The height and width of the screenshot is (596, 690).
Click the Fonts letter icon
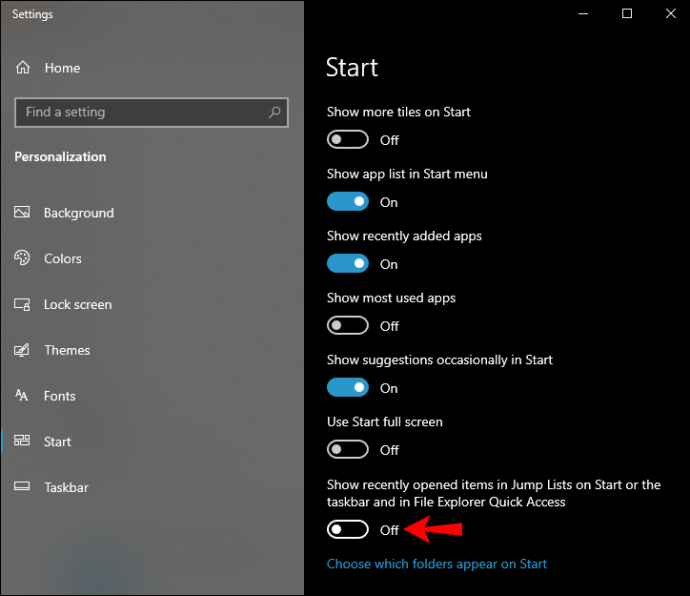[x=22, y=395]
